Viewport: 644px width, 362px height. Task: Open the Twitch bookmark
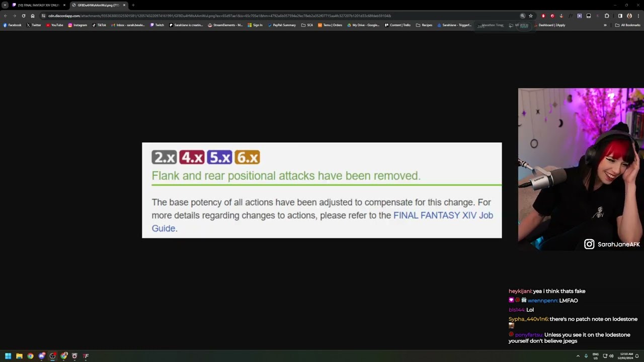tap(157, 25)
